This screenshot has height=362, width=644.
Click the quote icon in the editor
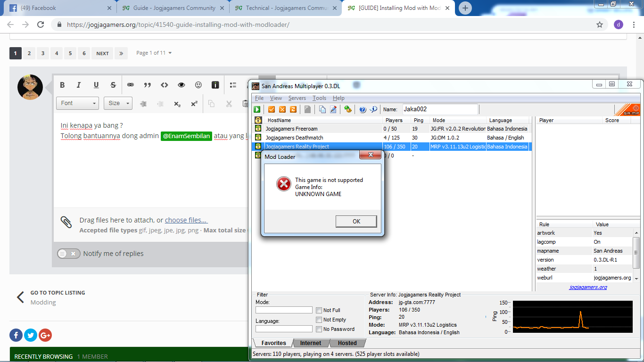tap(148, 85)
